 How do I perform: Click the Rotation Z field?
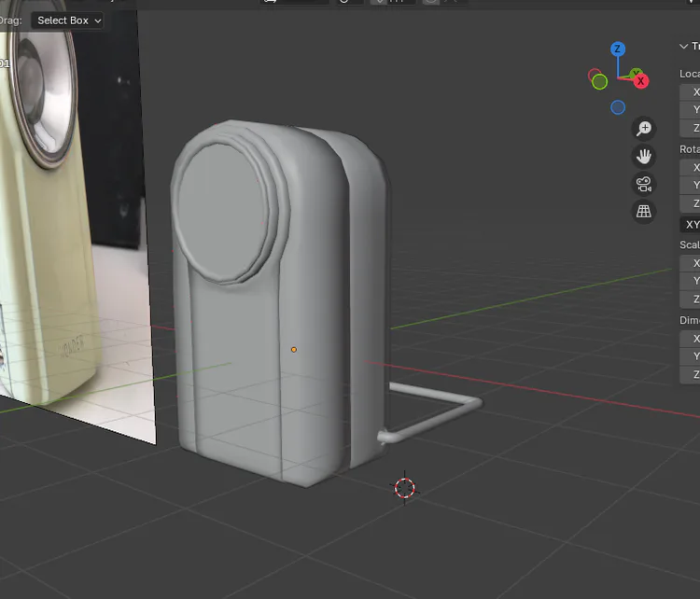coord(690,203)
